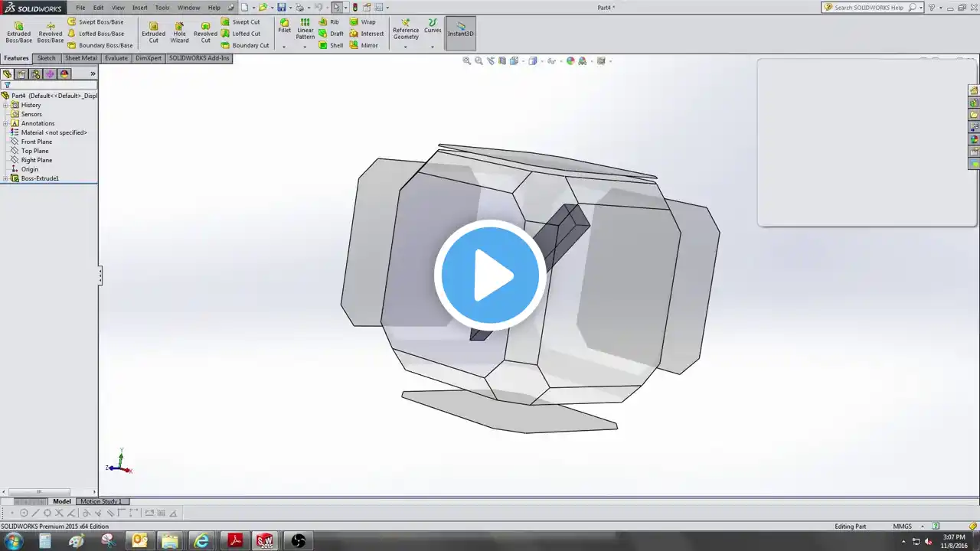
Task: Click the Search SOLIDWORKS Help field
Action: 871,8
